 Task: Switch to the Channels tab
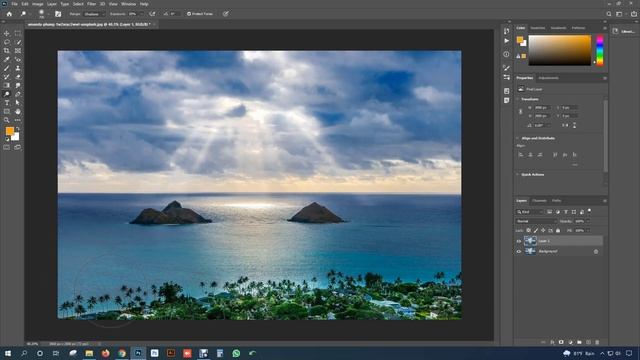pyautogui.click(x=539, y=201)
